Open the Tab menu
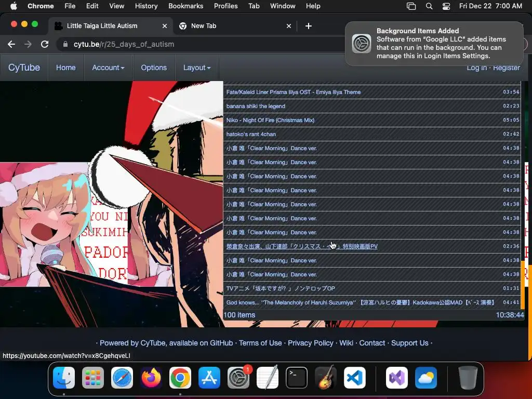 click(x=254, y=6)
